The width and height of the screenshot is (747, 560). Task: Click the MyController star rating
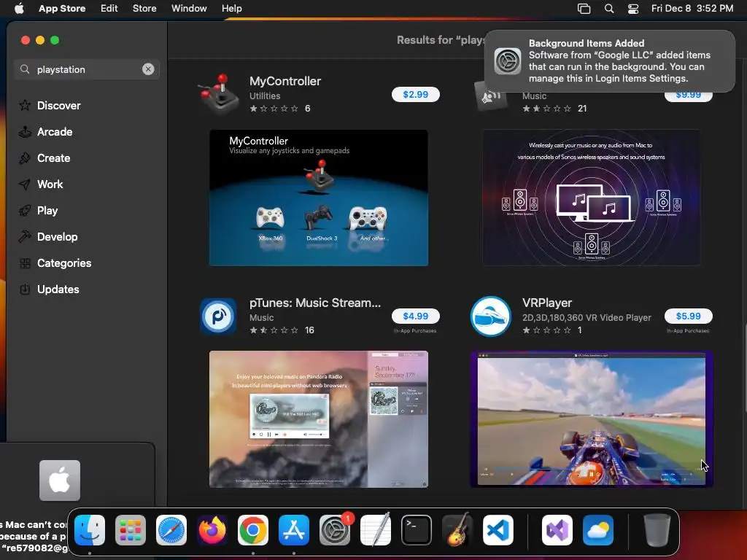pos(274,109)
